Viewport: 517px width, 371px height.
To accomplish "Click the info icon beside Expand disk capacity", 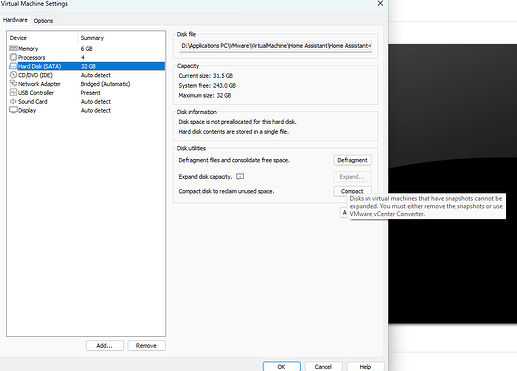I will [x=240, y=176].
